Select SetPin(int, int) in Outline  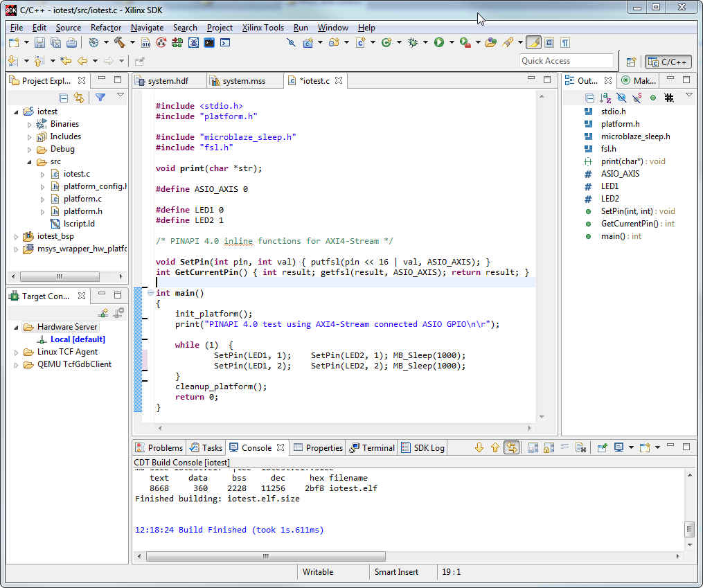(x=637, y=211)
